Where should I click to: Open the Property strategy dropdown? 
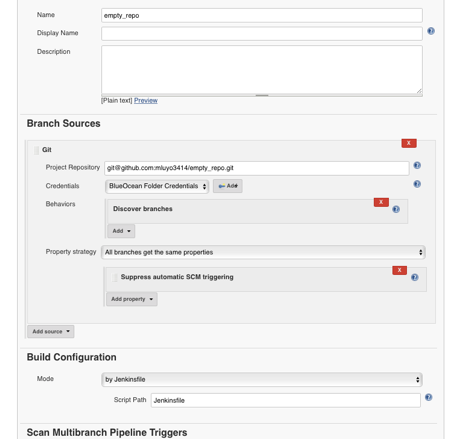click(263, 252)
